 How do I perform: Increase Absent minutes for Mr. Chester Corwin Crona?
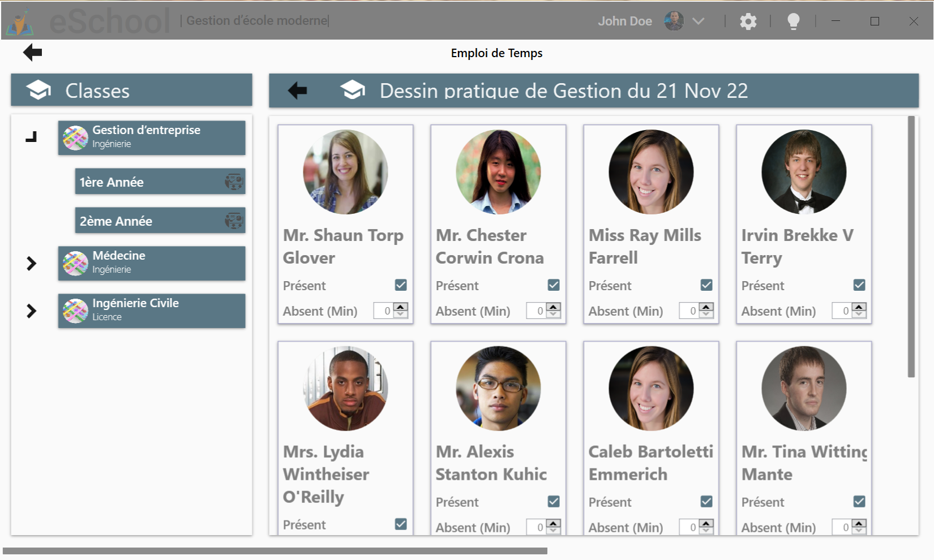[552, 307]
